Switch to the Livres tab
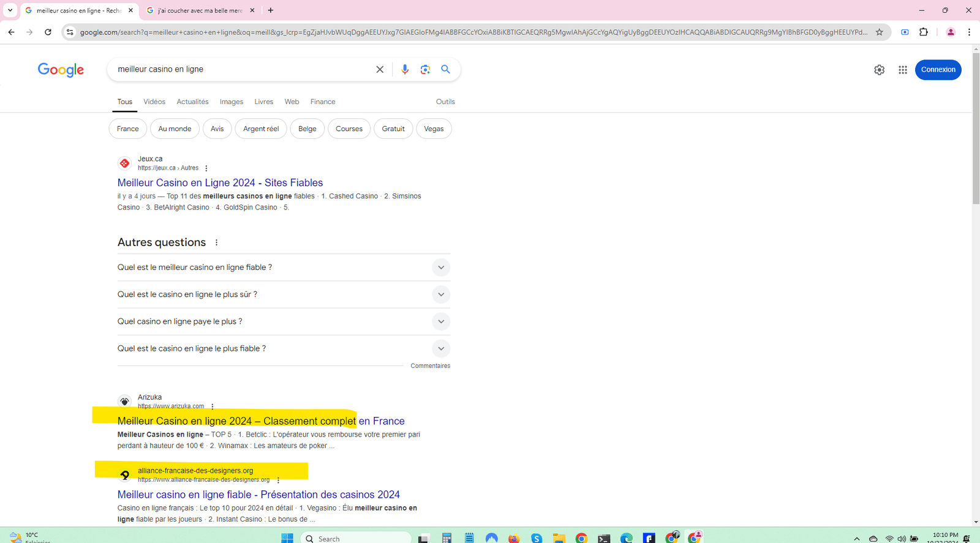980x543 pixels. pyautogui.click(x=264, y=102)
